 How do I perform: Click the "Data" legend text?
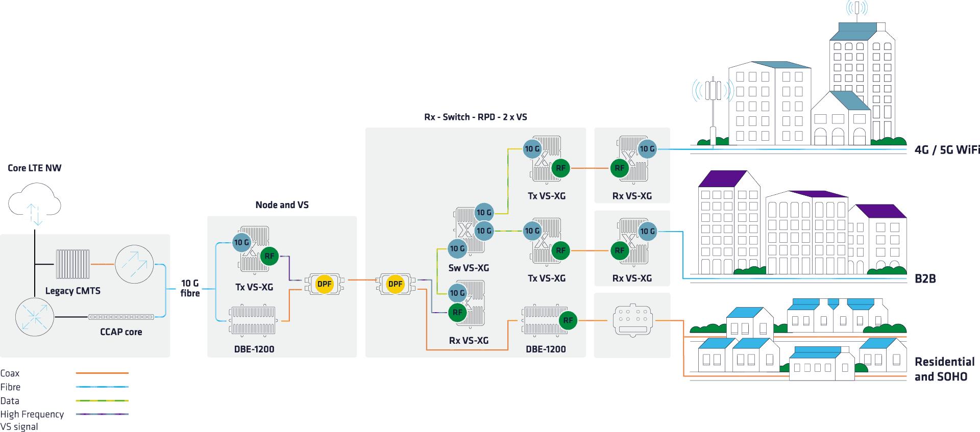pos(10,401)
